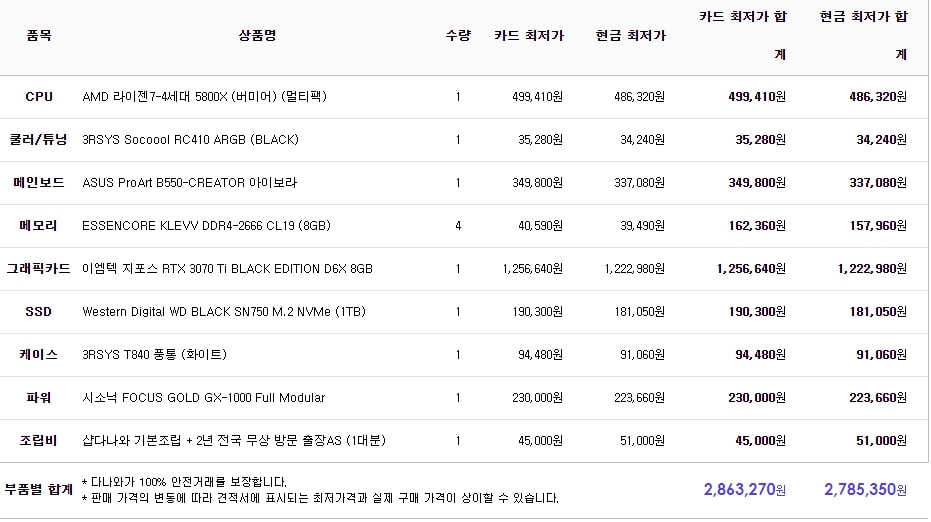Click SSD cash price 181,050원
The height and width of the screenshot is (522, 931).
(x=639, y=312)
